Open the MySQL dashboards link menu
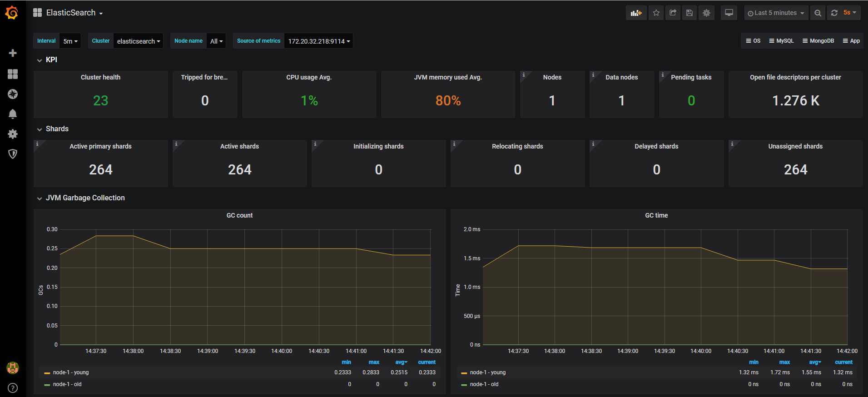 click(781, 41)
